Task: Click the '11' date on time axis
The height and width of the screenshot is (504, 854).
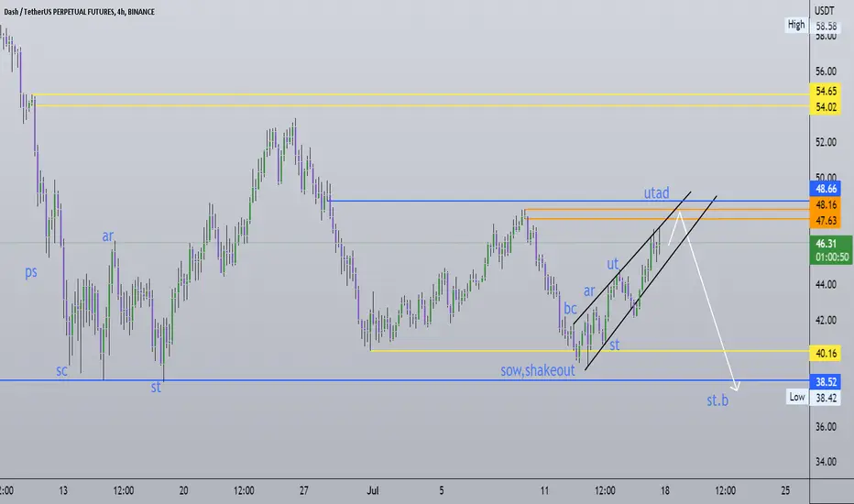Action: [544, 491]
